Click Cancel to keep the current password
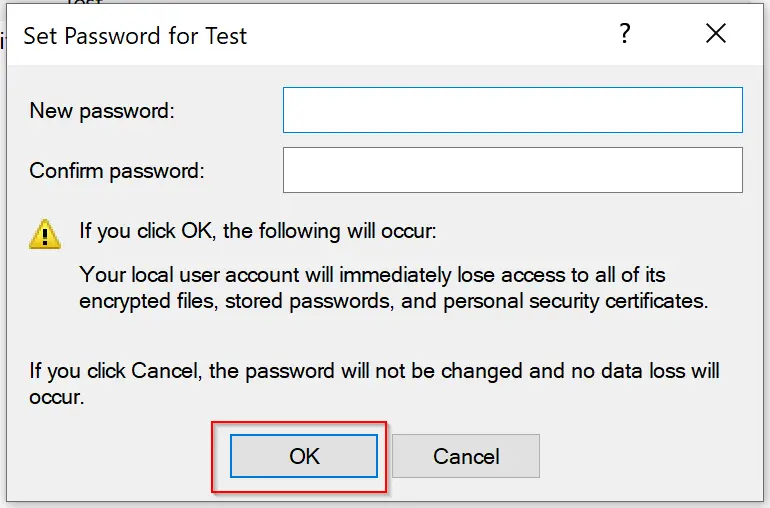770x508 pixels. coord(466,456)
